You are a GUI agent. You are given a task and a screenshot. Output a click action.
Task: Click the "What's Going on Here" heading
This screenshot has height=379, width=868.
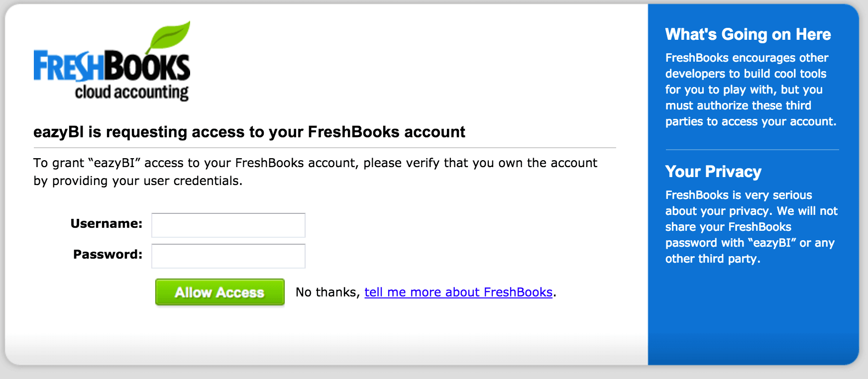748,34
